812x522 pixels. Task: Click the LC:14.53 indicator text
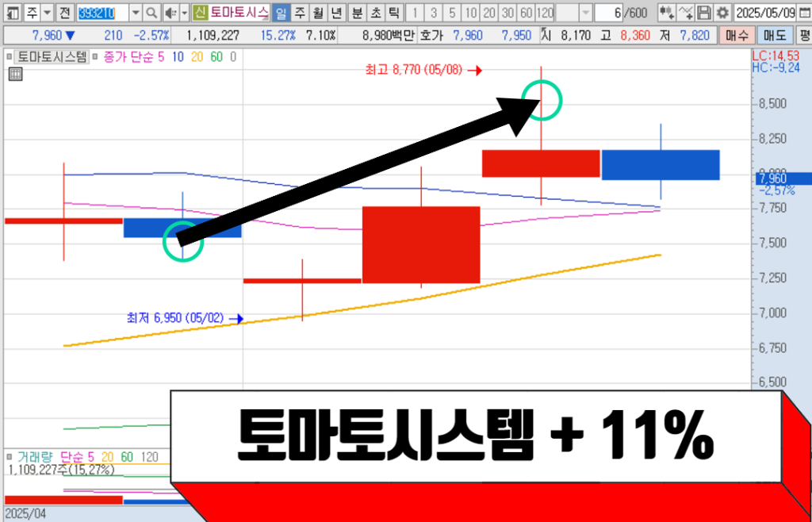point(776,56)
